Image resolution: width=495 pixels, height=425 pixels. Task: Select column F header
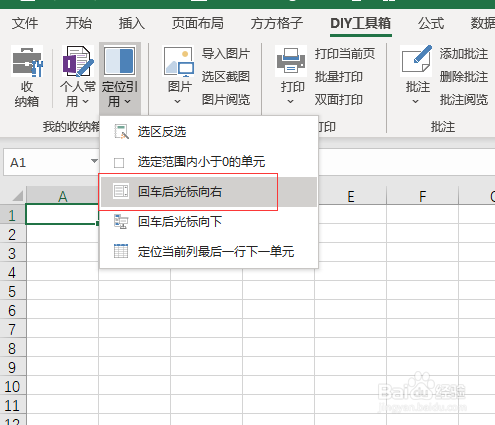click(423, 195)
